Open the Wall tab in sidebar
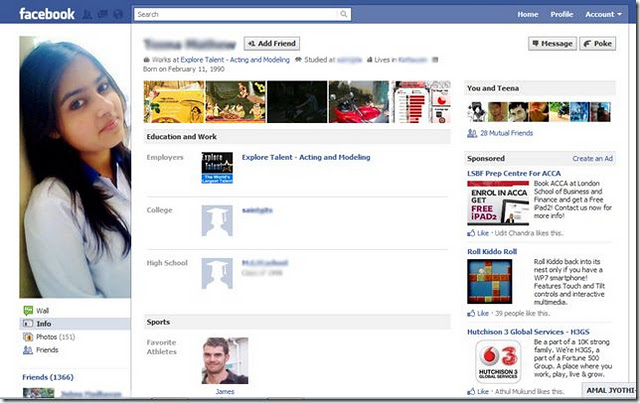The height and width of the screenshot is (403, 640). coord(42,311)
